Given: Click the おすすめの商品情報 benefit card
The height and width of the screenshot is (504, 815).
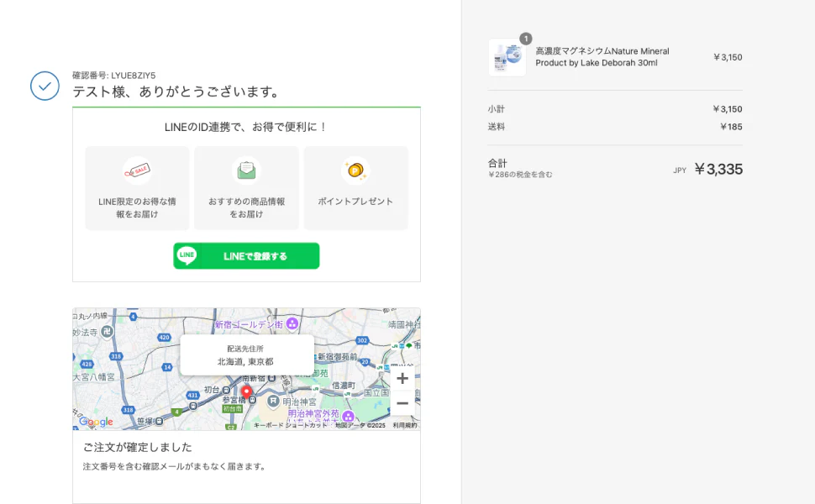Looking at the screenshot, I should 246,188.
